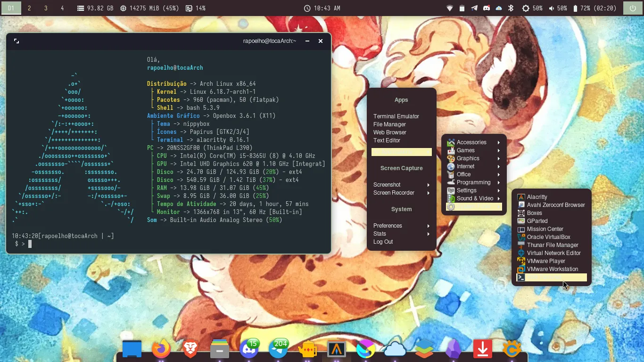Click the Telegram tray icon
The image size is (644, 362).
[474, 8]
